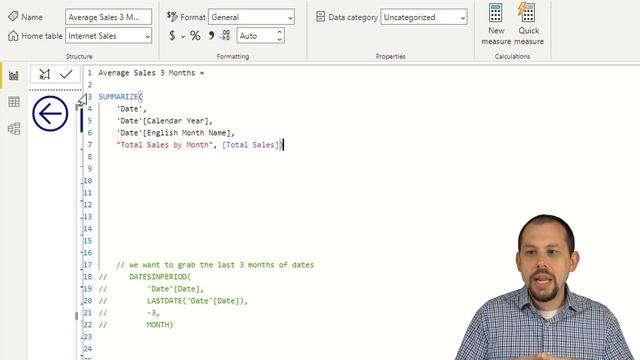
Task: Open the Report view icon
Action: 14,75
